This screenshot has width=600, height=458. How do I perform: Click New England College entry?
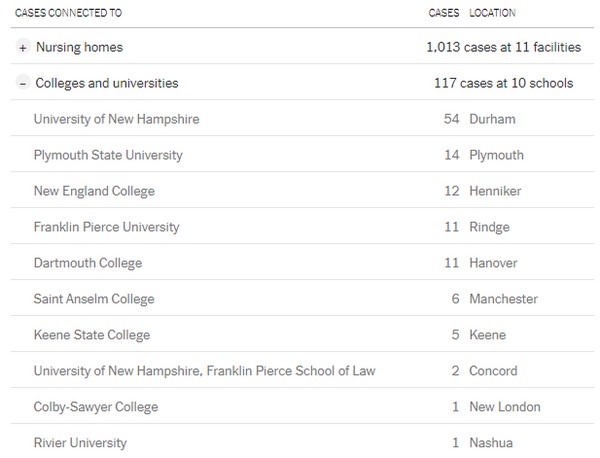(94, 191)
